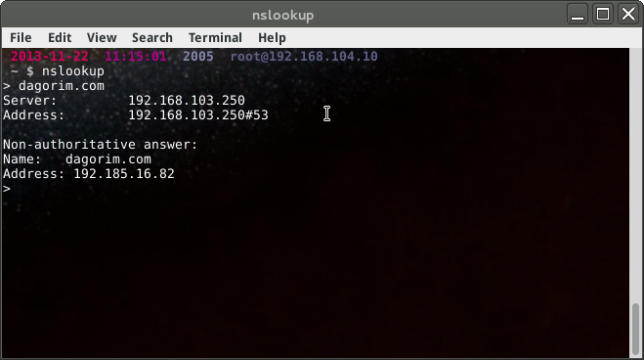
Task: Open the Search menu
Action: [x=152, y=38]
